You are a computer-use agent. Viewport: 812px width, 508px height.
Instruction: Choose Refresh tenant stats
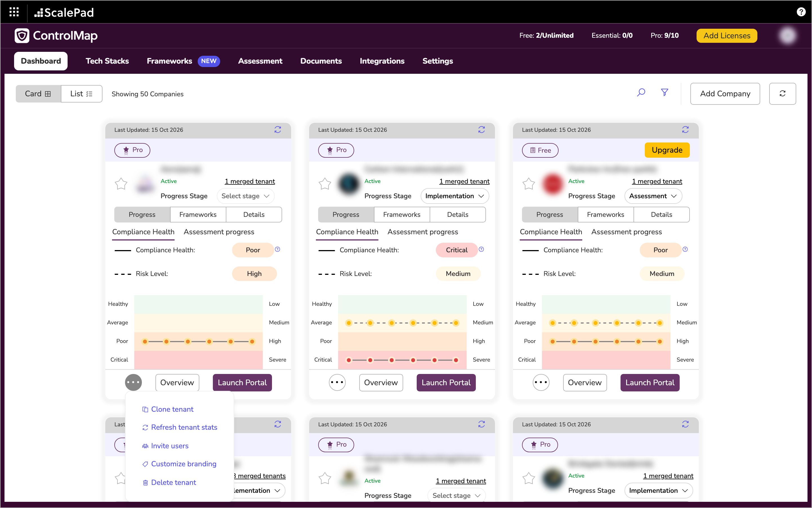[180, 427]
